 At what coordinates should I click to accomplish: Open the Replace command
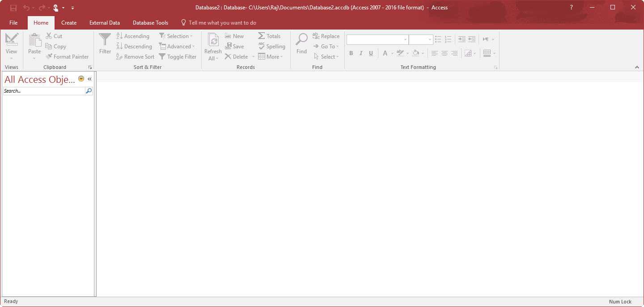click(326, 36)
